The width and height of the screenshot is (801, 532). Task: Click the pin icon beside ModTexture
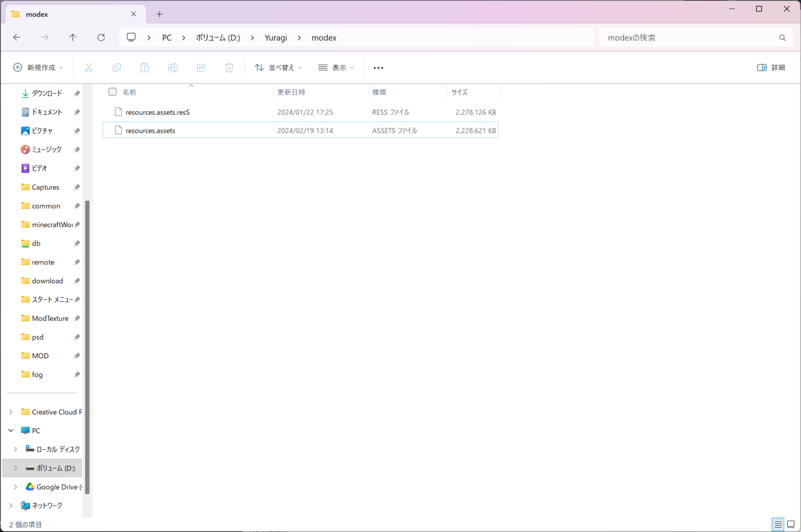(x=77, y=318)
